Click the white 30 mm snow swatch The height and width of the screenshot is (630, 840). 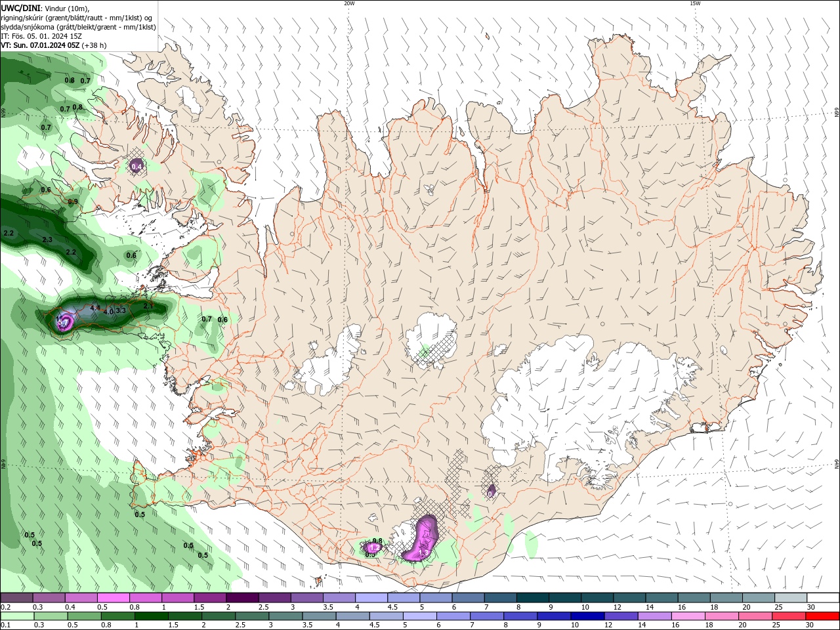click(x=823, y=598)
